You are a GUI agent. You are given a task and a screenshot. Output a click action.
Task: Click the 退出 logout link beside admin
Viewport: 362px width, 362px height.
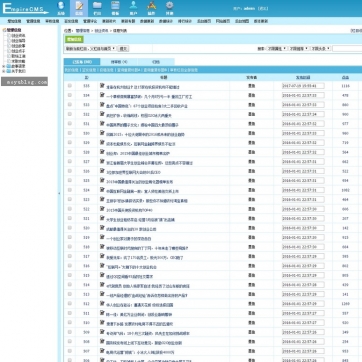tap(263, 9)
